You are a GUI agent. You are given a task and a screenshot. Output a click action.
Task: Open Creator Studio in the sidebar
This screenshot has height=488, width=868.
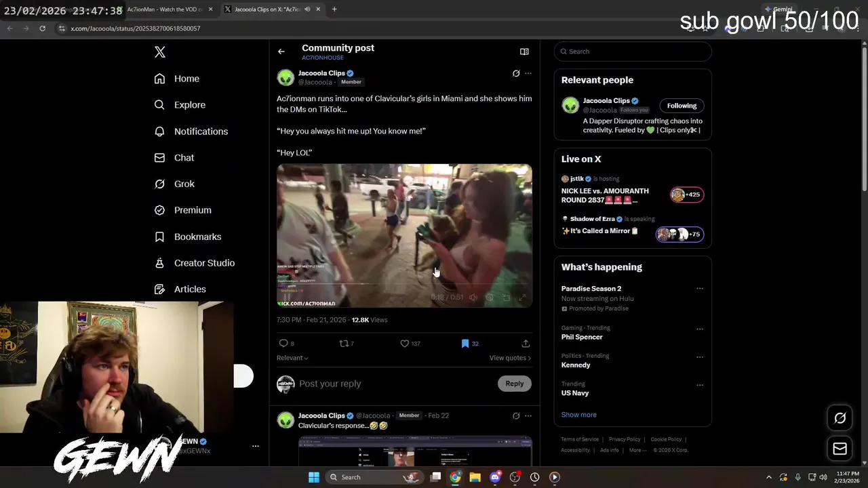tap(194, 263)
